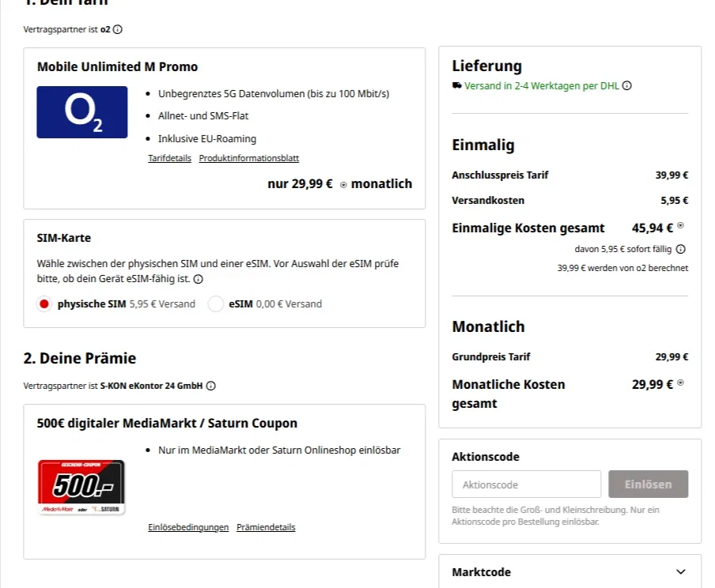The height and width of the screenshot is (588, 715).
Task: Open info icon beside S-KON eKontor 24 GmbH
Action: pyautogui.click(x=210, y=386)
